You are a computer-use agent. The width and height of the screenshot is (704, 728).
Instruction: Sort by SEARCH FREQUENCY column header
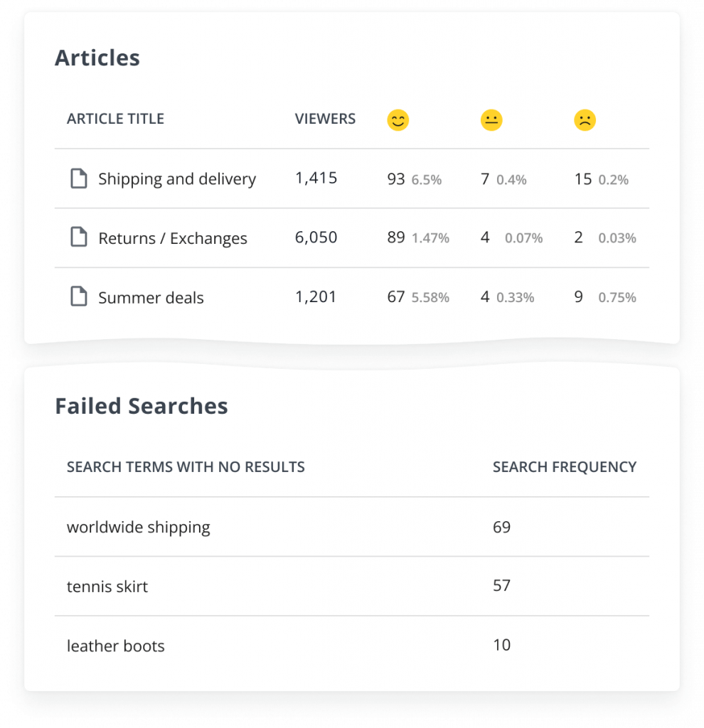[565, 467]
